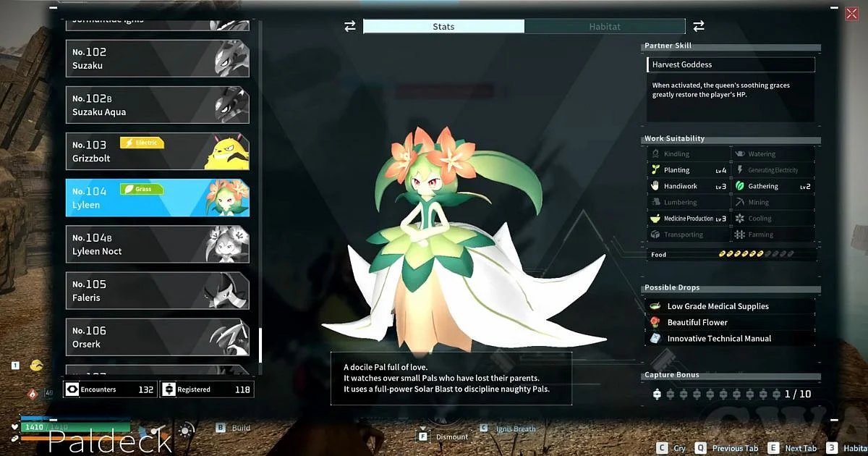
Task: Click the Lumbering work icon
Action: 655,203
